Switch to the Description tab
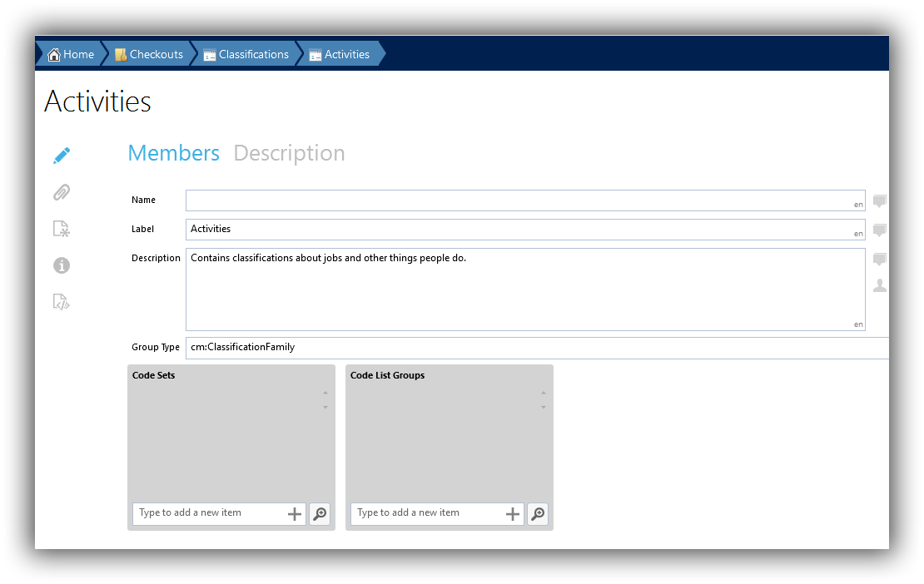This screenshot has height=584, width=924. (x=290, y=153)
